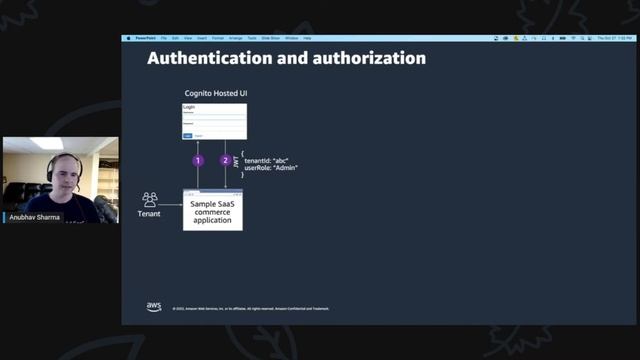Open the Window menu
The image size is (640, 360).
291,38
